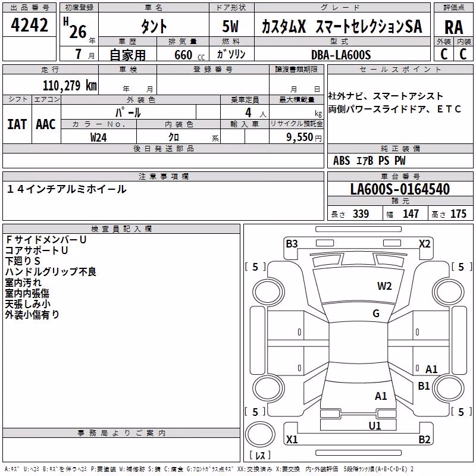Click inspector note 外装小傷有り

pyautogui.click(x=32, y=315)
